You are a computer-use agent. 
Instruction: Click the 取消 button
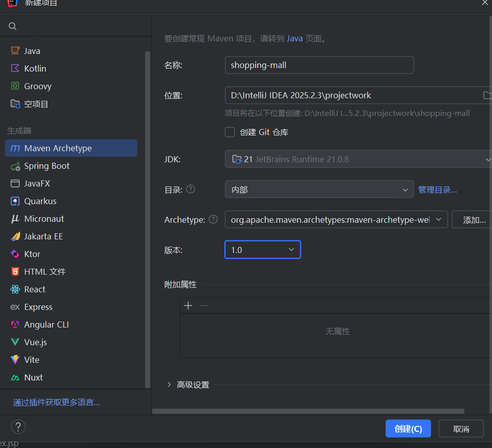tap(461, 428)
